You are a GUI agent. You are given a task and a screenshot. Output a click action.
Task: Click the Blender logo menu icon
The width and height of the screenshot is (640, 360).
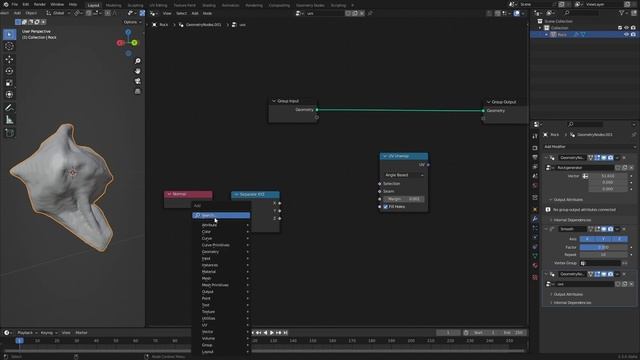coord(5,4)
